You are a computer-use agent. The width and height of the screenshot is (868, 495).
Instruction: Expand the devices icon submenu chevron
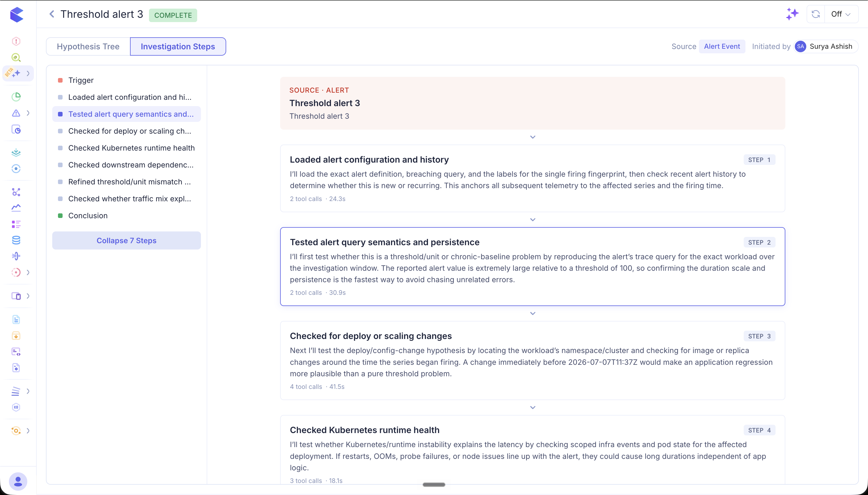click(28, 296)
